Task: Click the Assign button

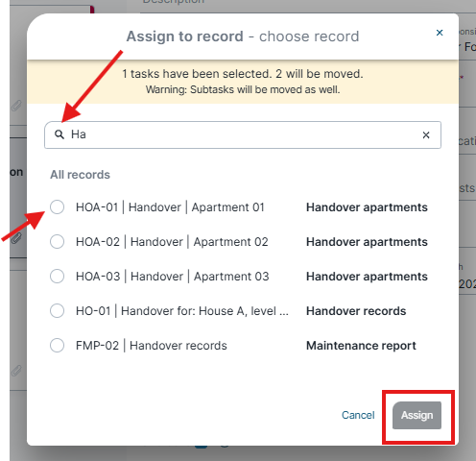Action: point(416,415)
